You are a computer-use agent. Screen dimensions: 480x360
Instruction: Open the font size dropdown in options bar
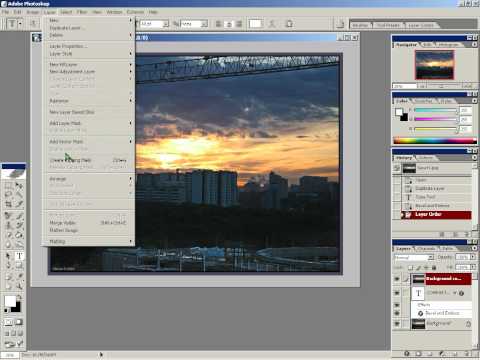pyautogui.click(x=166, y=24)
